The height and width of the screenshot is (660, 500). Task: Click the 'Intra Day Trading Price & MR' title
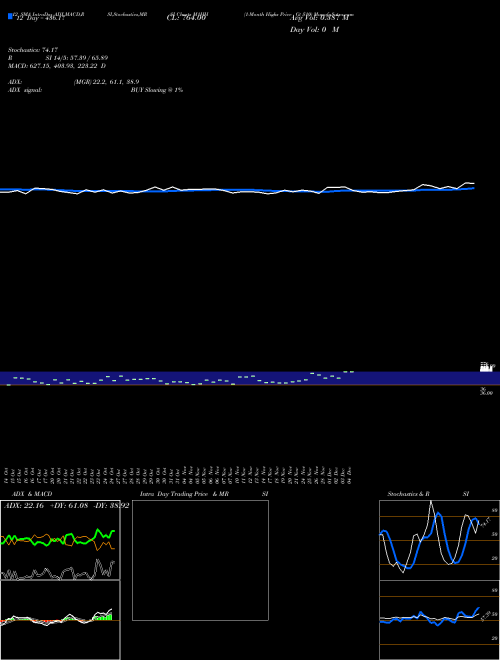pos(184,494)
